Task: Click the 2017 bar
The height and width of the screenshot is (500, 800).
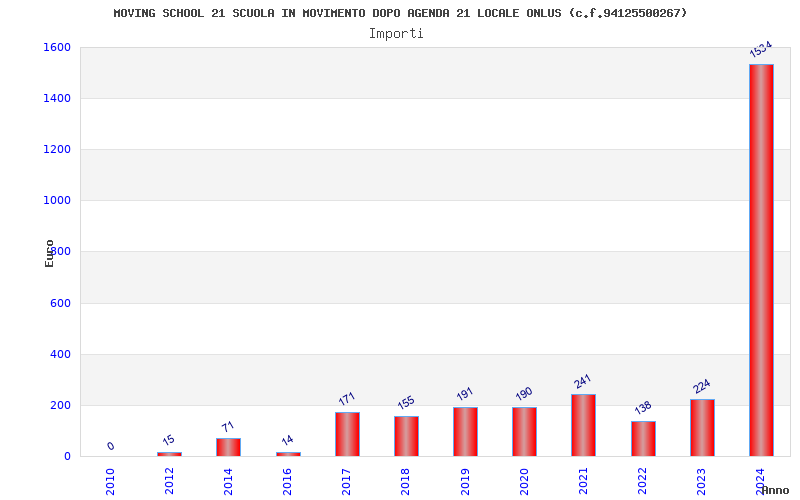Action: 347,434
